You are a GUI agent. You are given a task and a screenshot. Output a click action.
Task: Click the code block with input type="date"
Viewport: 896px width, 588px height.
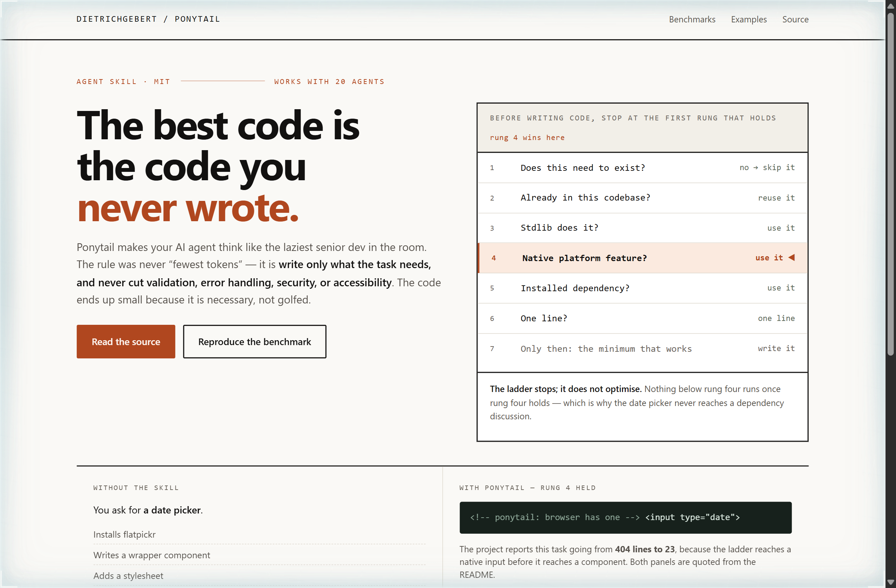(x=625, y=517)
